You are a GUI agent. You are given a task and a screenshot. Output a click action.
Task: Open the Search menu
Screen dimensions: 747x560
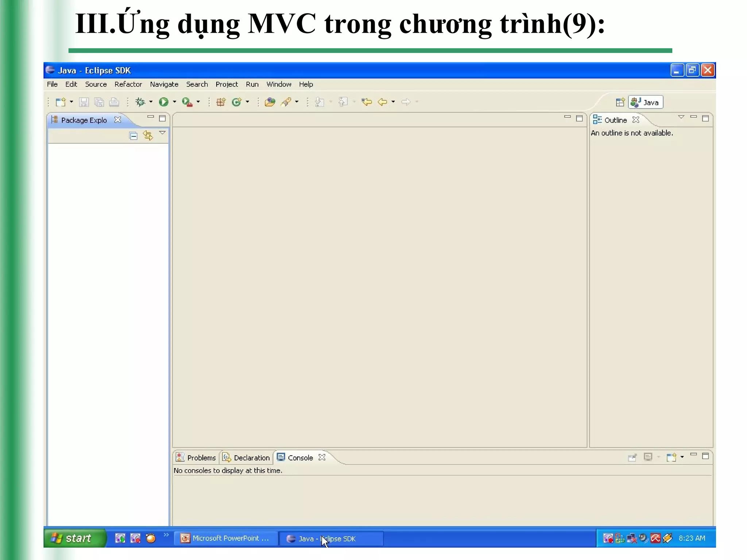point(197,84)
